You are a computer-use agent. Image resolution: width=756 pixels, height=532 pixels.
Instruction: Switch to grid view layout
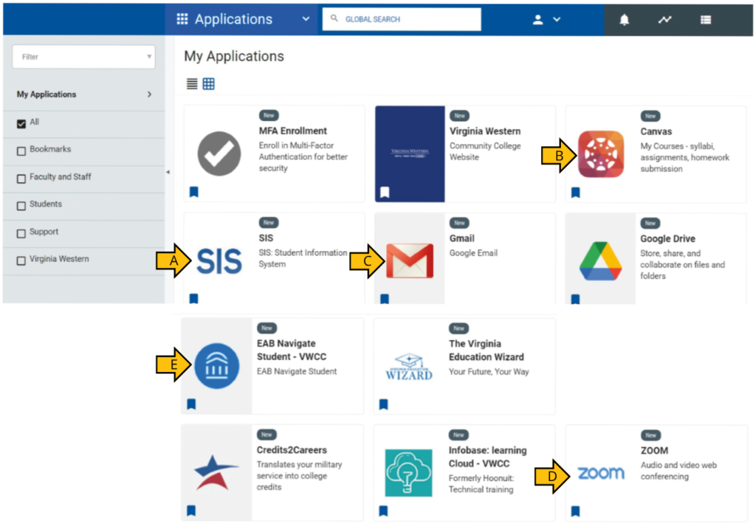coord(208,84)
